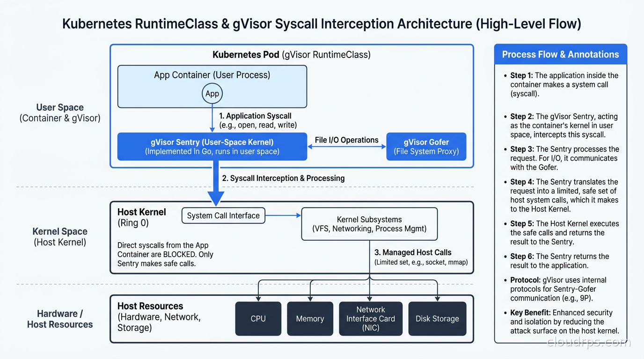Viewport: 644px width, 359px height.
Task: Click the CPU resource block
Action: pyautogui.click(x=258, y=319)
